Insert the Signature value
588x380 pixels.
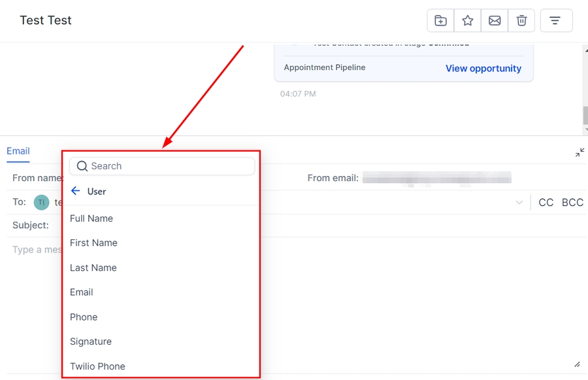91,341
